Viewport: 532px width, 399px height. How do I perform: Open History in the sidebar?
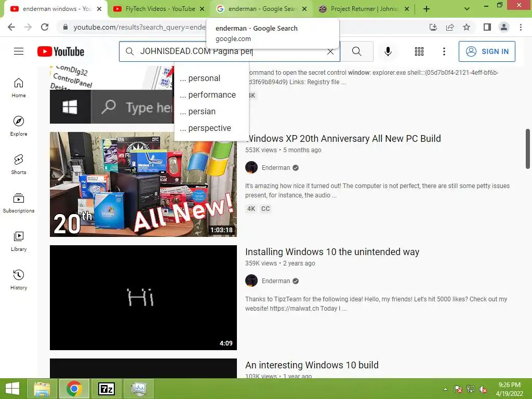(19, 279)
